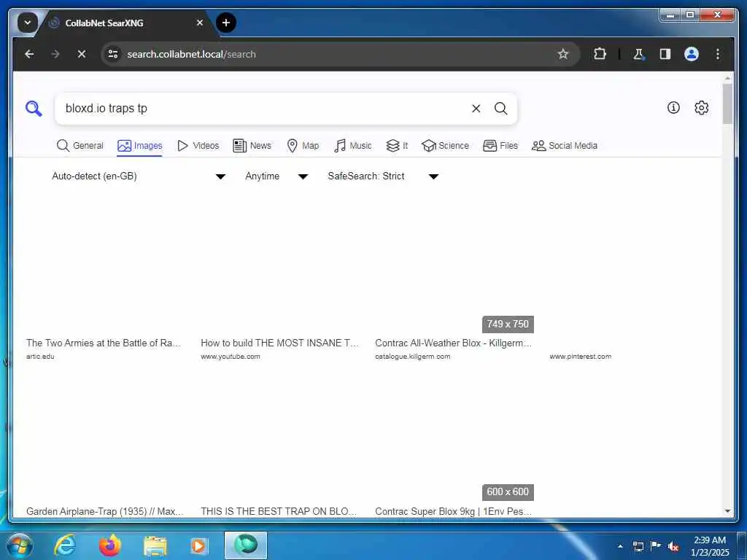Screen dimensions: 747x560
Task: Stop loading the page
Action: click(x=82, y=54)
